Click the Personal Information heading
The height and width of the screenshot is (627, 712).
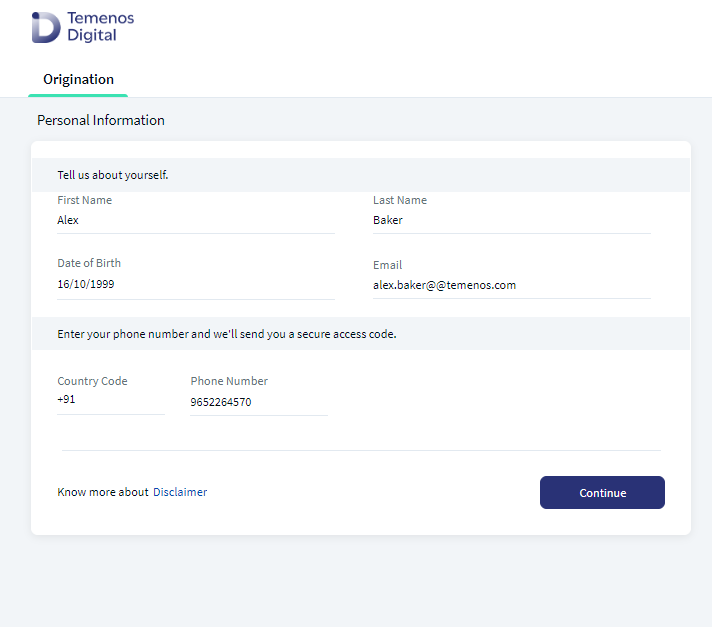[x=101, y=120]
